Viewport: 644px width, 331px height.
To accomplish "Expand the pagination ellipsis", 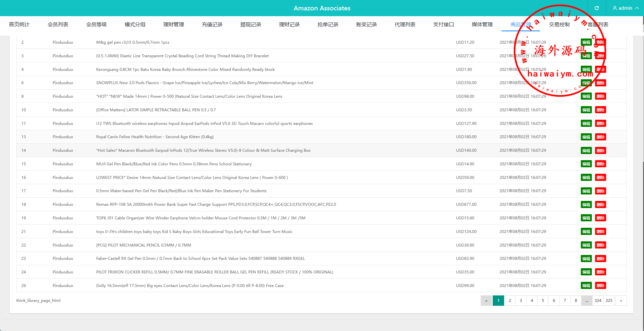I will tap(587, 301).
